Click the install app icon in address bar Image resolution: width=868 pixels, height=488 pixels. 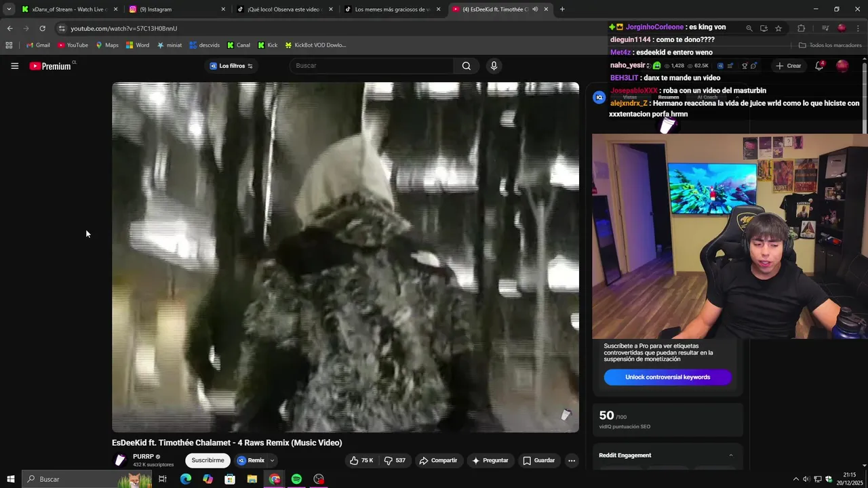pos(764,28)
